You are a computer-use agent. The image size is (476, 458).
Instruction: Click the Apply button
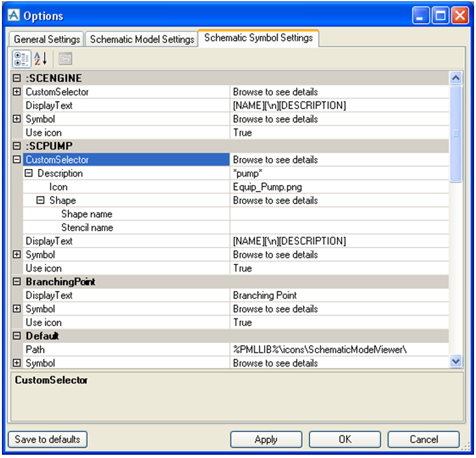click(x=265, y=440)
